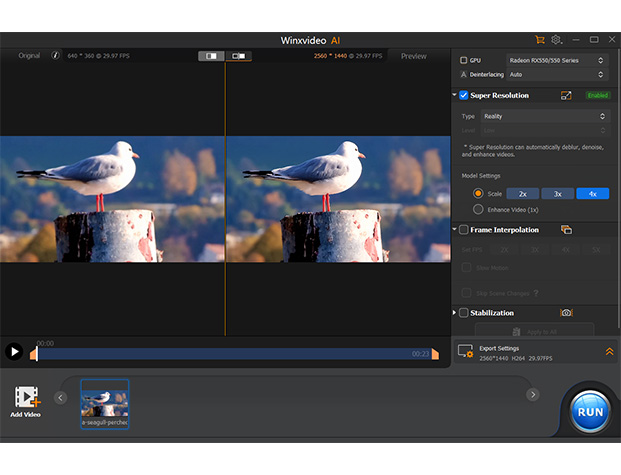Choose 5X frame interpolation FPS

(x=596, y=250)
